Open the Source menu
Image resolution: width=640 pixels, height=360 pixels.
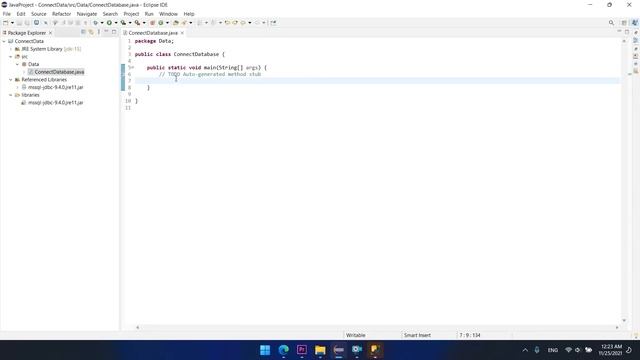point(39,14)
